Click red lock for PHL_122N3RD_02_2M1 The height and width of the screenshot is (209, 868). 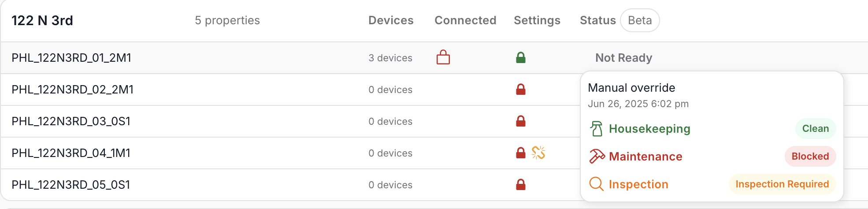(x=521, y=90)
